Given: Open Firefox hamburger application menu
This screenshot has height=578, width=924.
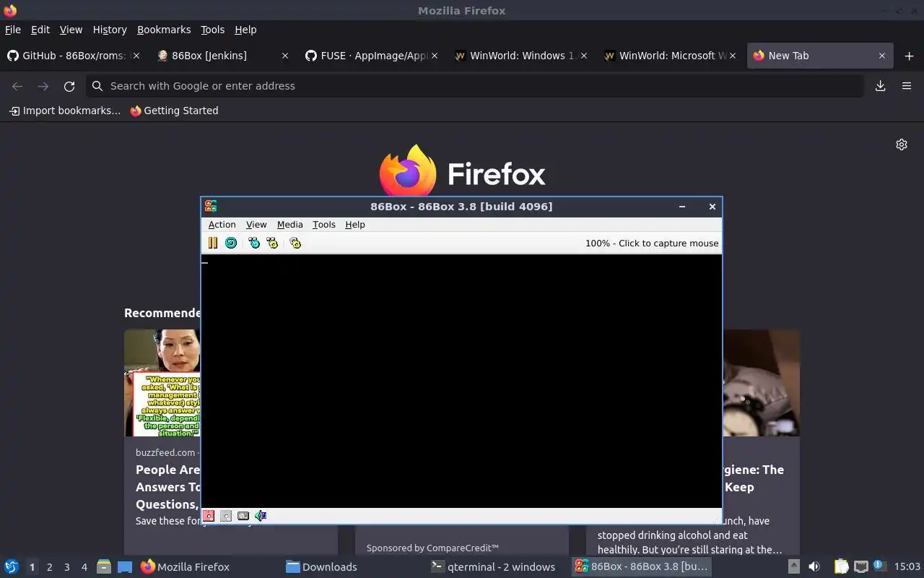Looking at the screenshot, I should 907,86.
